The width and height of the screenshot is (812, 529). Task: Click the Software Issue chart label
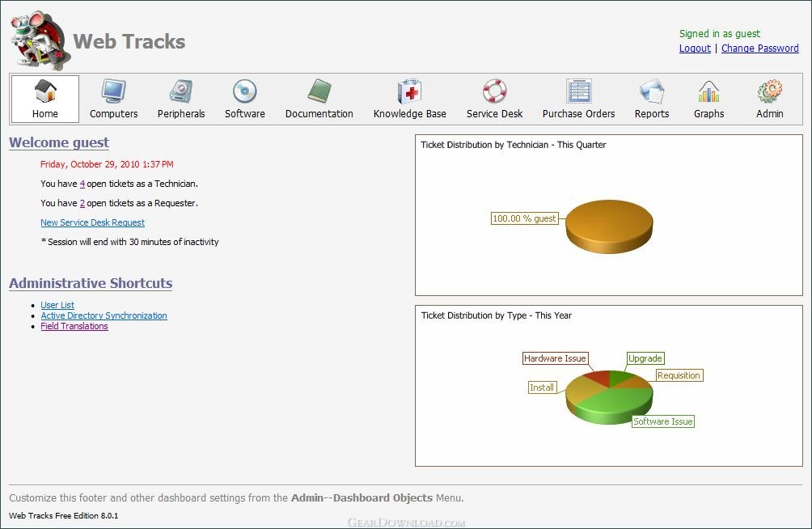(x=663, y=421)
